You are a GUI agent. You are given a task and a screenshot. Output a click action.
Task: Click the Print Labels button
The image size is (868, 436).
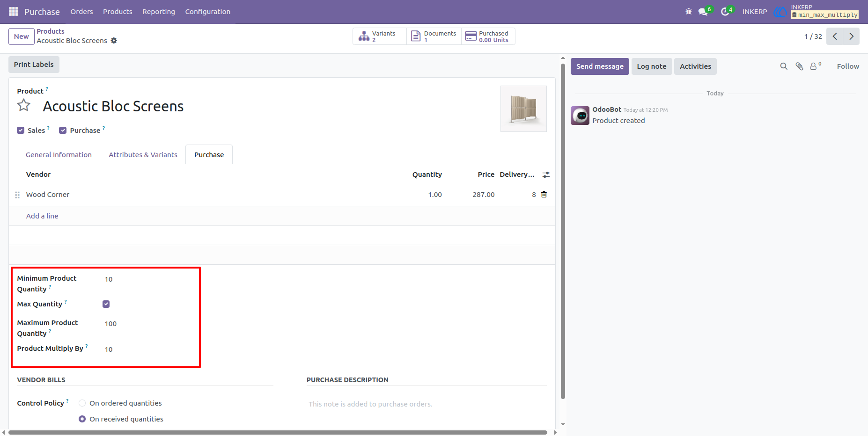point(34,65)
